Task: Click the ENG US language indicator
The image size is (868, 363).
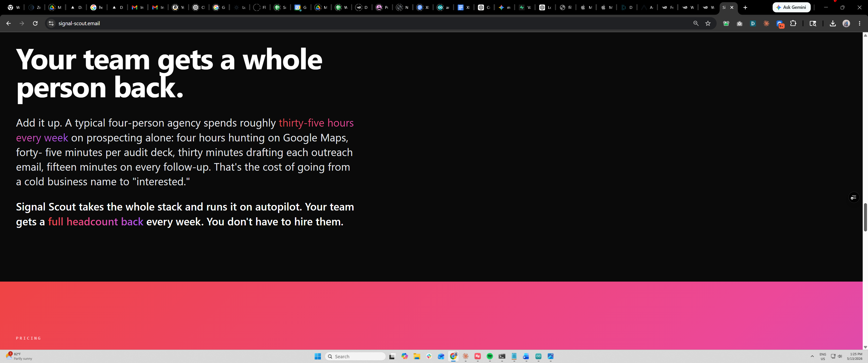Action: coord(823,356)
